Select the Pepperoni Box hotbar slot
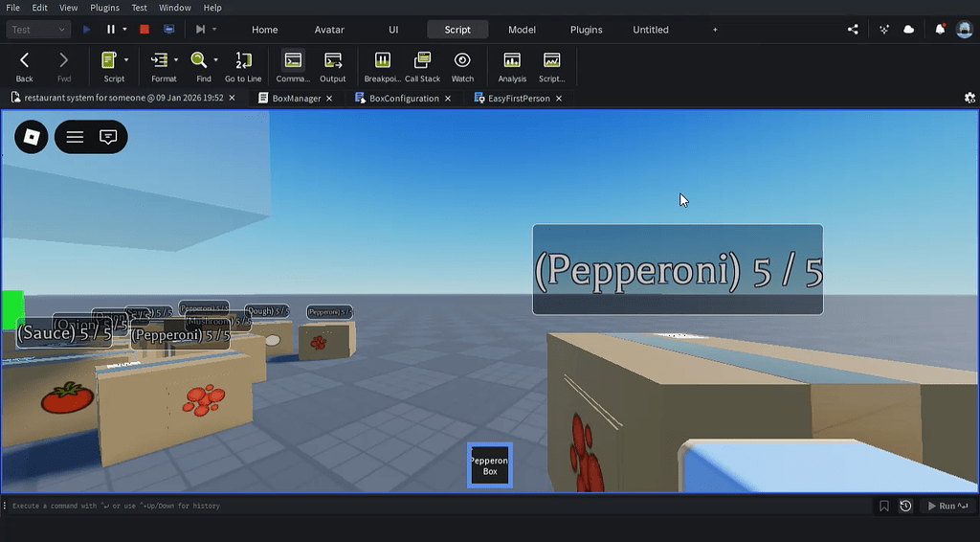Viewport: 980px width, 542px height. coord(490,465)
